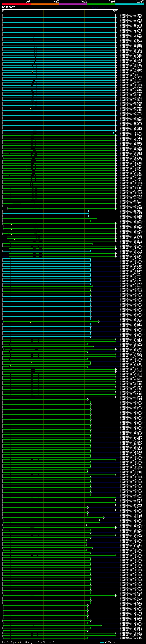
Task: Click the purple ~60% identity legend bar
Action: [x=73, y=4]
